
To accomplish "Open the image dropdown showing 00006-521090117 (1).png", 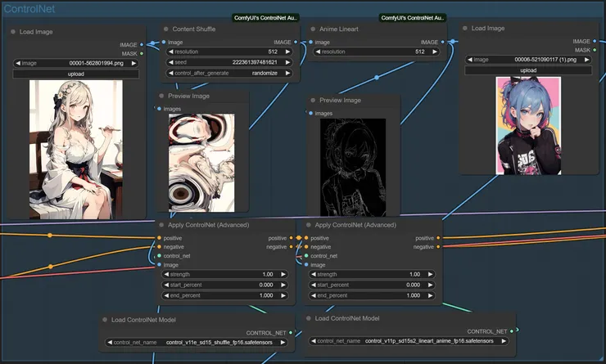I will 528,59.
